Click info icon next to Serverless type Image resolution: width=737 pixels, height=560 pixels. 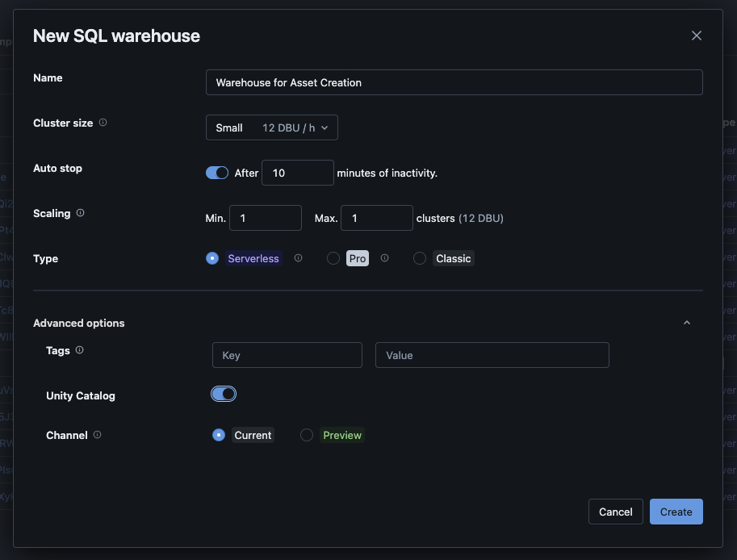[x=298, y=259]
